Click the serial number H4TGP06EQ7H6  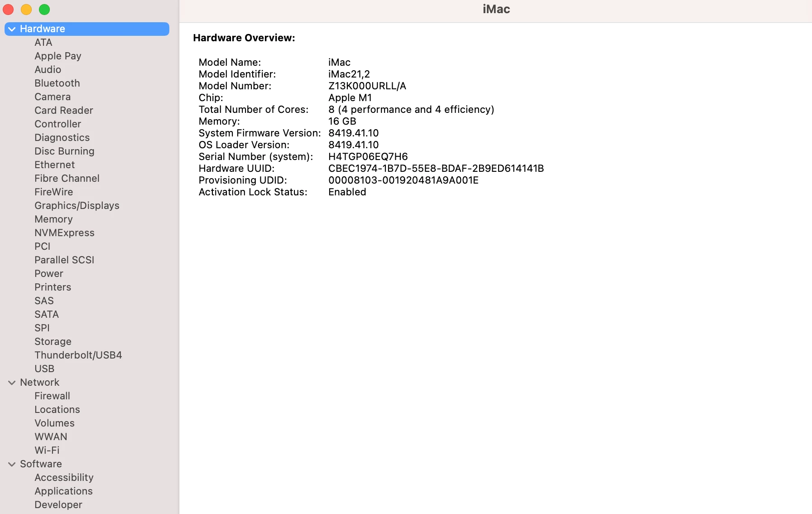(x=368, y=157)
